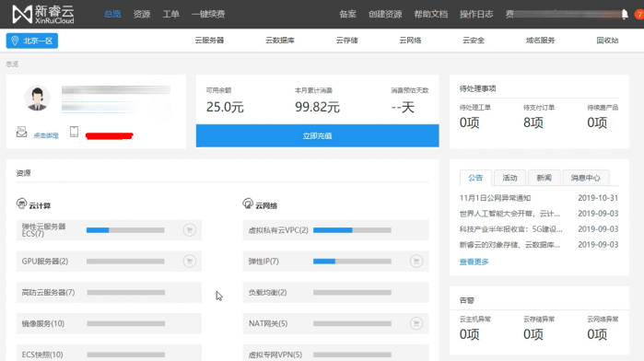Open the 云数据库 category menu
The width and height of the screenshot is (644, 361).
point(280,41)
